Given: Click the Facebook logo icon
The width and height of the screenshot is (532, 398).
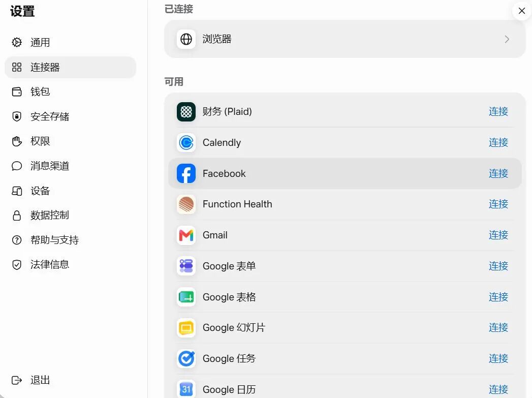Looking at the screenshot, I should coord(186,173).
